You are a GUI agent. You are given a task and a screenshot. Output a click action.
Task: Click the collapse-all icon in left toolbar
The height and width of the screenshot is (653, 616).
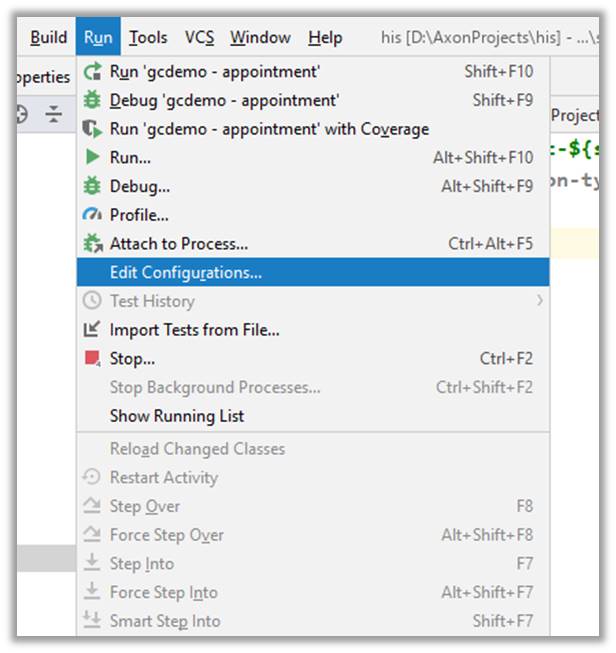pos(54,115)
